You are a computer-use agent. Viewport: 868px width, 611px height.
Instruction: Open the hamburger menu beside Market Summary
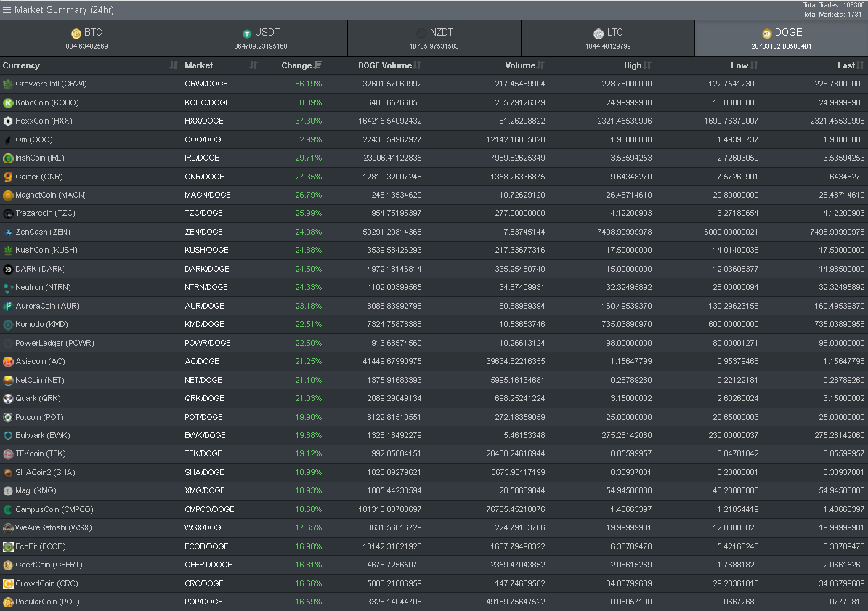7,9
